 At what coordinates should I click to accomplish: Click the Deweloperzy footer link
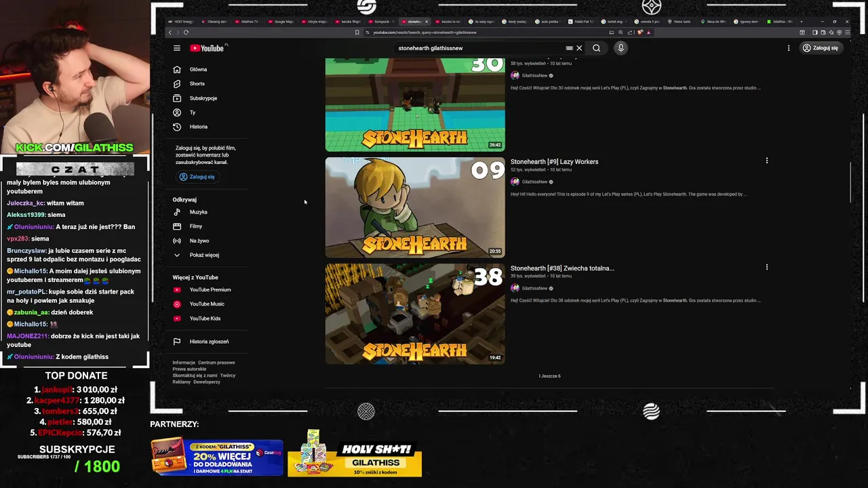click(207, 382)
